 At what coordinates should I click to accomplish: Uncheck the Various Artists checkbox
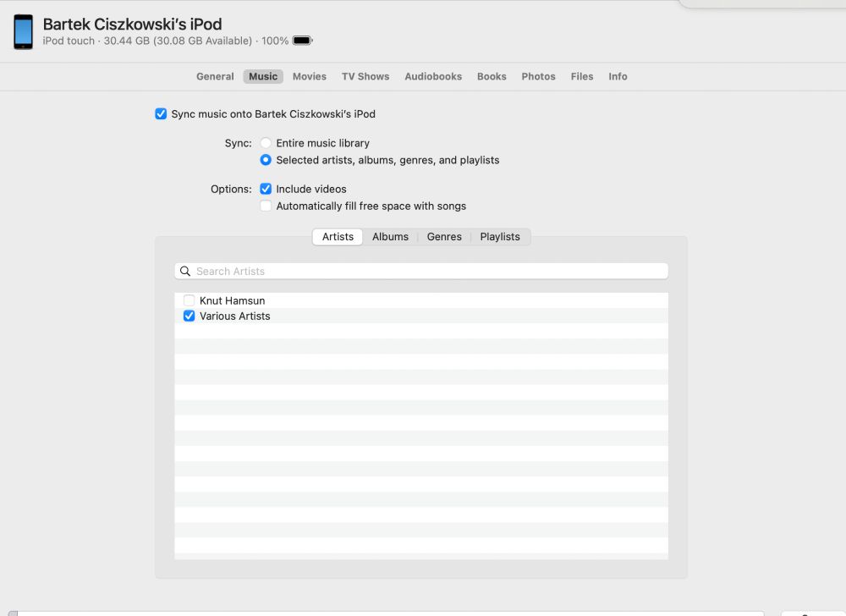189,316
